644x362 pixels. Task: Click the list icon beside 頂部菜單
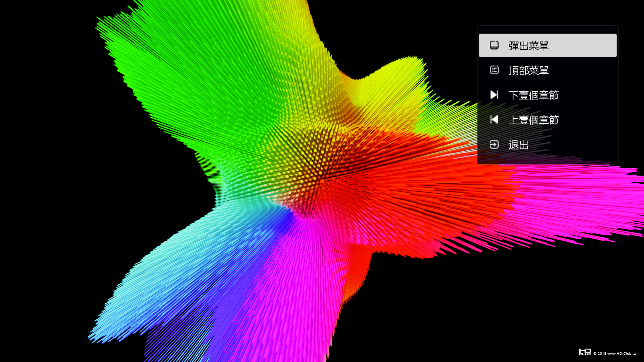pyautogui.click(x=494, y=70)
